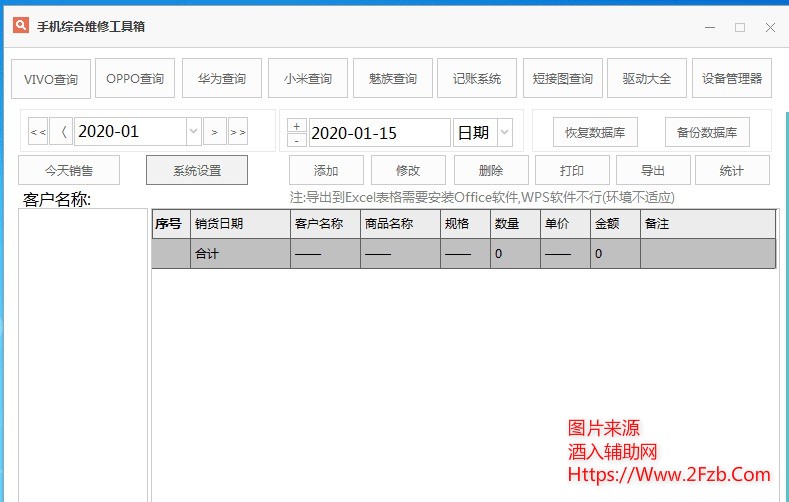789x502 pixels.
Task: Open 记账系统 tab
Action: 477,78
